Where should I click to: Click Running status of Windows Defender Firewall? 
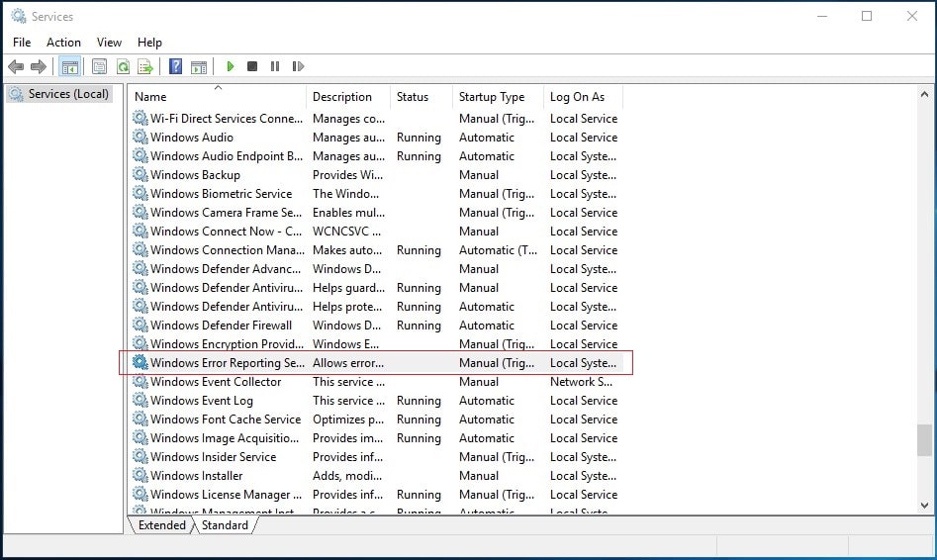[x=419, y=326]
